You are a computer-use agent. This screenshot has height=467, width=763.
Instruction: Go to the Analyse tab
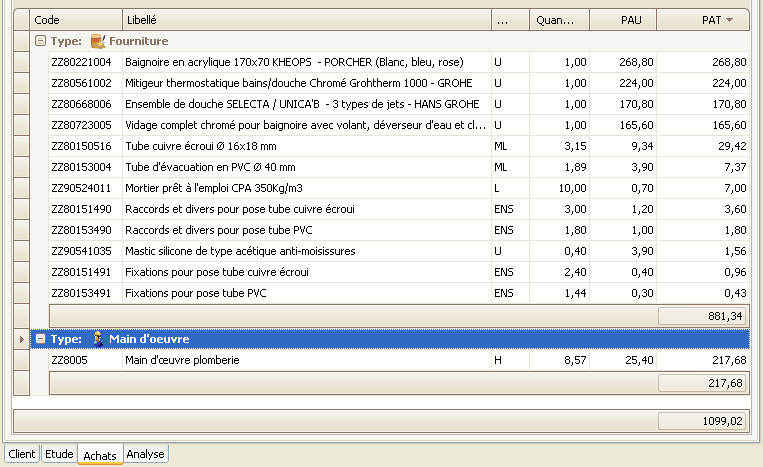click(x=145, y=454)
